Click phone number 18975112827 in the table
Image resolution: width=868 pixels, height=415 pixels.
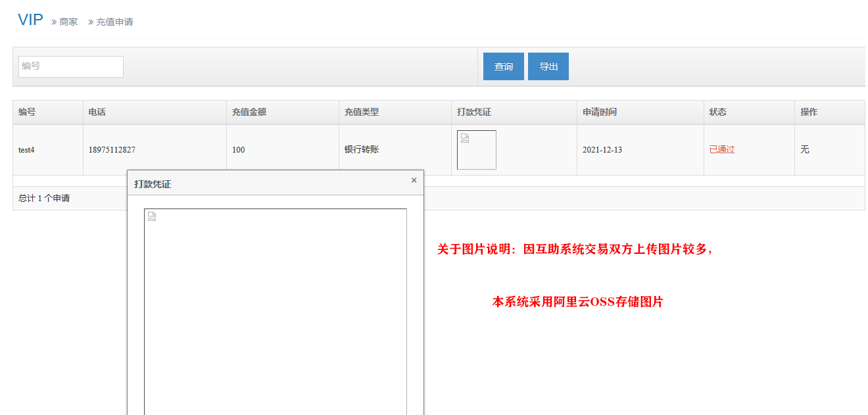[112, 150]
